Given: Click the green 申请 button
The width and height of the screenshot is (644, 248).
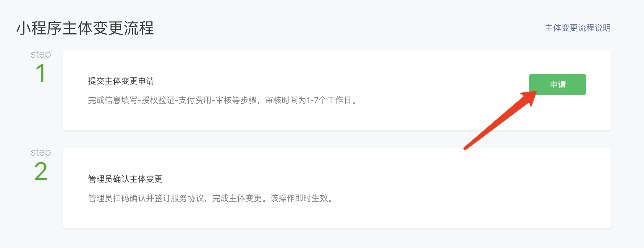Looking at the screenshot, I should click(557, 84).
